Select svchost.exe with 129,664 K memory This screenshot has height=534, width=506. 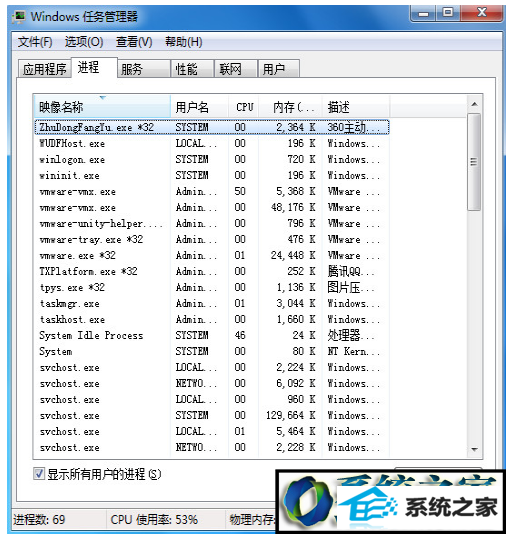(x=212, y=415)
